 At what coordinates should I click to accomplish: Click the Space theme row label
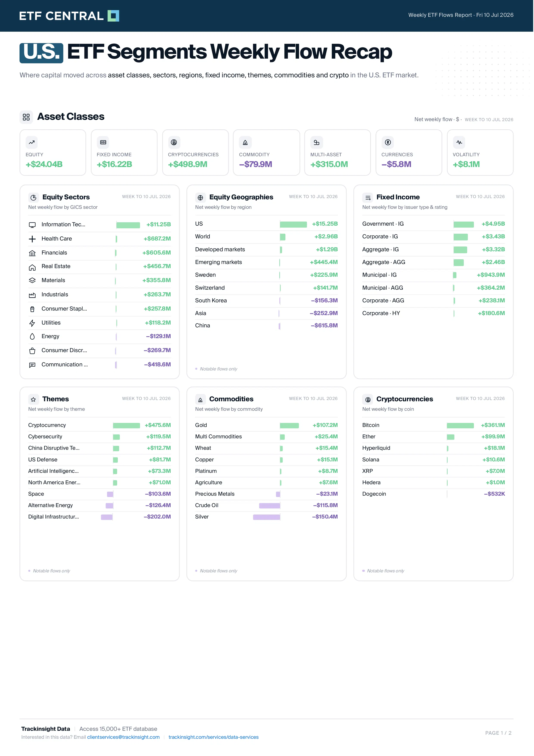(36, 494)
